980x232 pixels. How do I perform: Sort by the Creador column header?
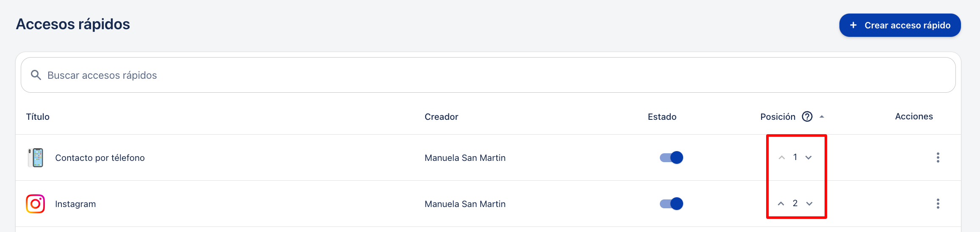(x=441, y=117)
